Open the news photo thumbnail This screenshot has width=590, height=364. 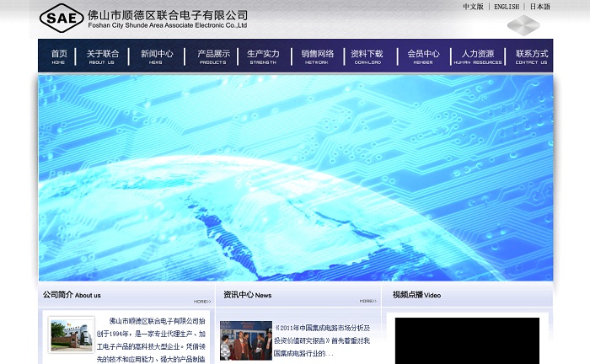(x=245, y=340)
